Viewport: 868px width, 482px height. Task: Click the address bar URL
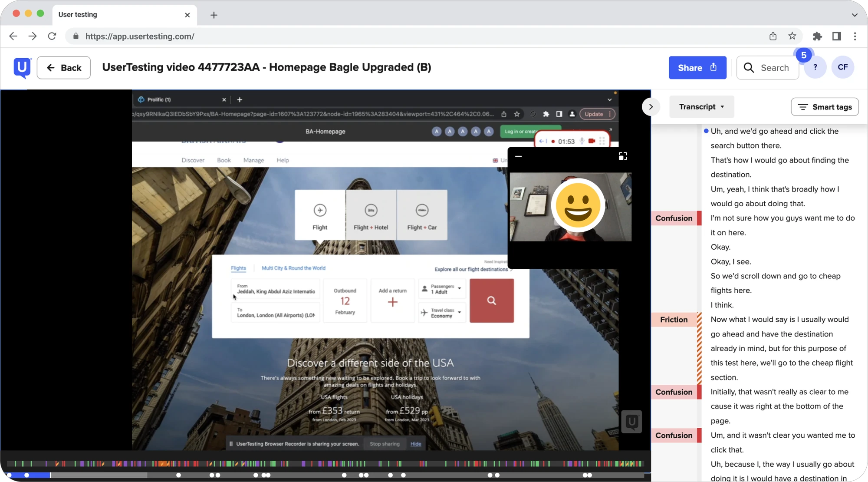[140, 36]
